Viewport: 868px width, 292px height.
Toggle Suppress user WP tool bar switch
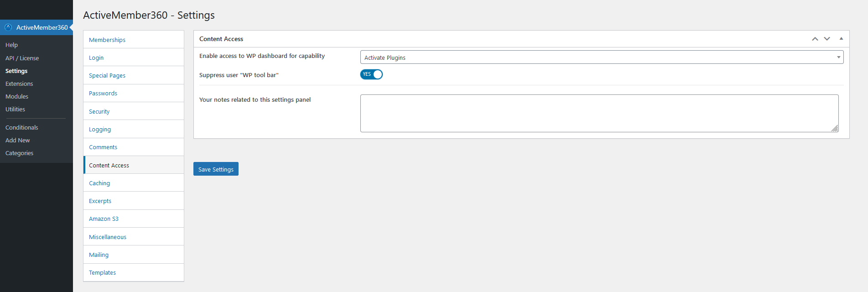371,74
